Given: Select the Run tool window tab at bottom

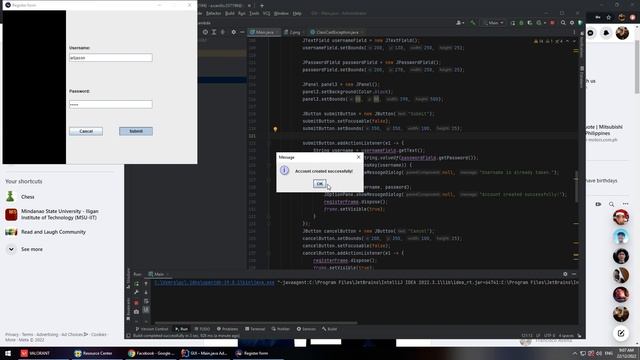Looking at the screenshot, I should tap(181, 329).
